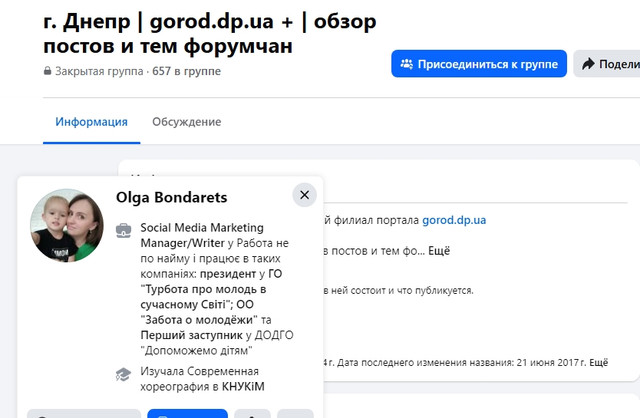This screenshot has height=418, width=640.
Task: Expand description with Ещё after 'тем фо...'
Action: 439,251
